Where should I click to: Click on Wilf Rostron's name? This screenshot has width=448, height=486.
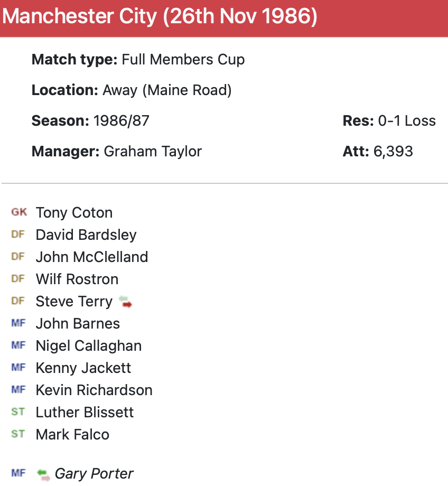(x=77, y=279)
